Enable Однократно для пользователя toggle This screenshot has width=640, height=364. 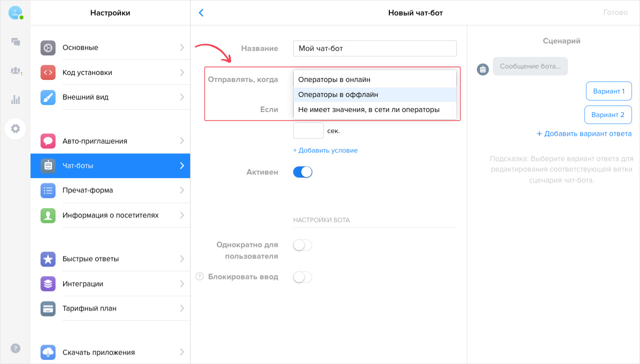302,245
